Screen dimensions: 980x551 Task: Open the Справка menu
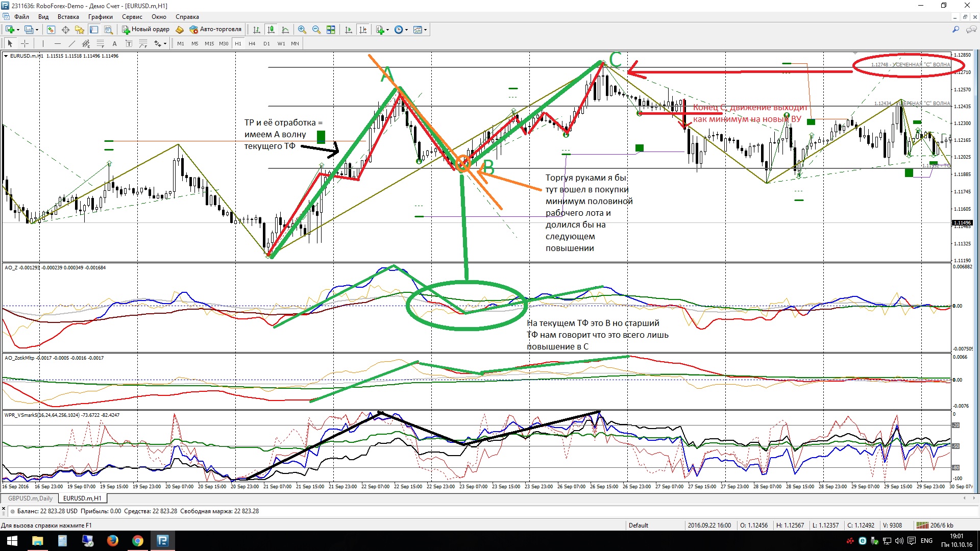[187, 17]
